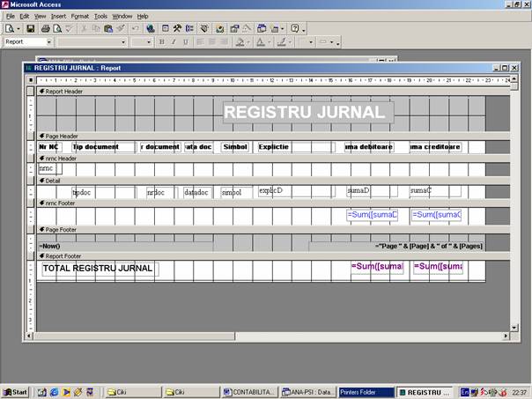
Task: Open Microsoft Access Help question icon
Action: tap(295, 29)
